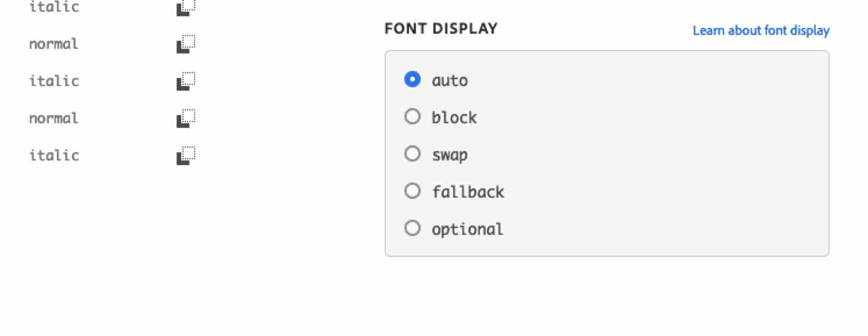
Task: Click the auto option label text
Action: point(449,81)
